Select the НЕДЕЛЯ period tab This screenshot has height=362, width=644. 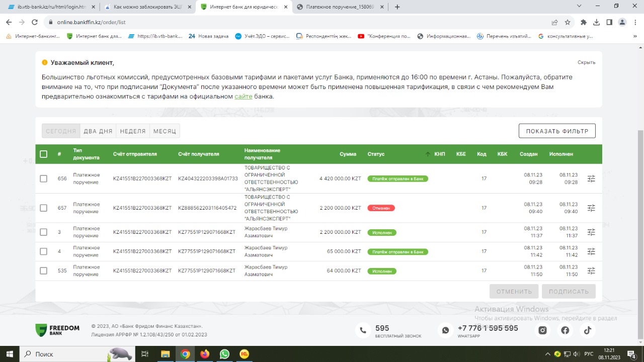click(x=133, y=131)
